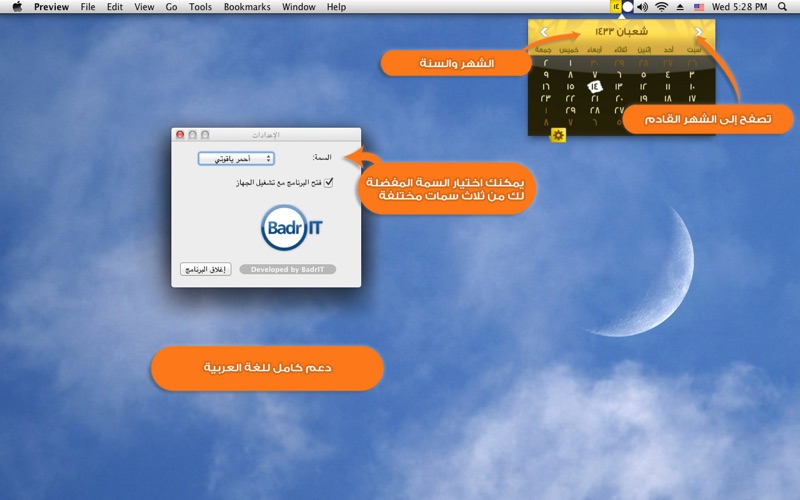The image size is (800, 500).
Task: Open the Bookmarks menu
Action: click(x=247, y=7)
